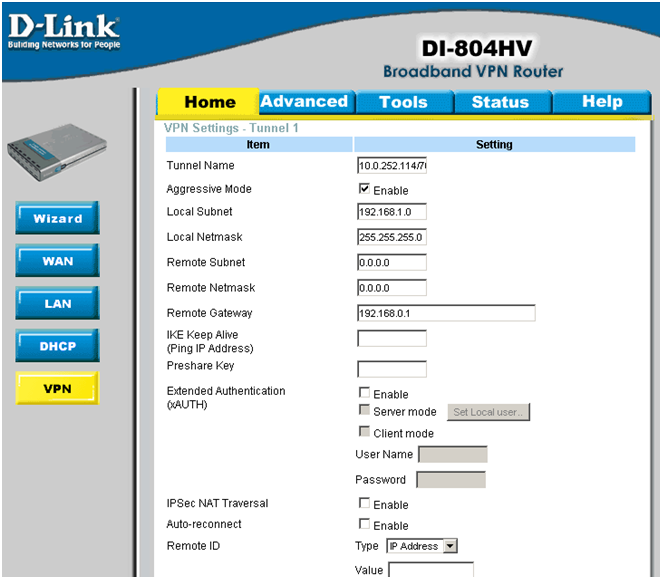
Task: Click the D-Link logo
Action: pos(64,32)
